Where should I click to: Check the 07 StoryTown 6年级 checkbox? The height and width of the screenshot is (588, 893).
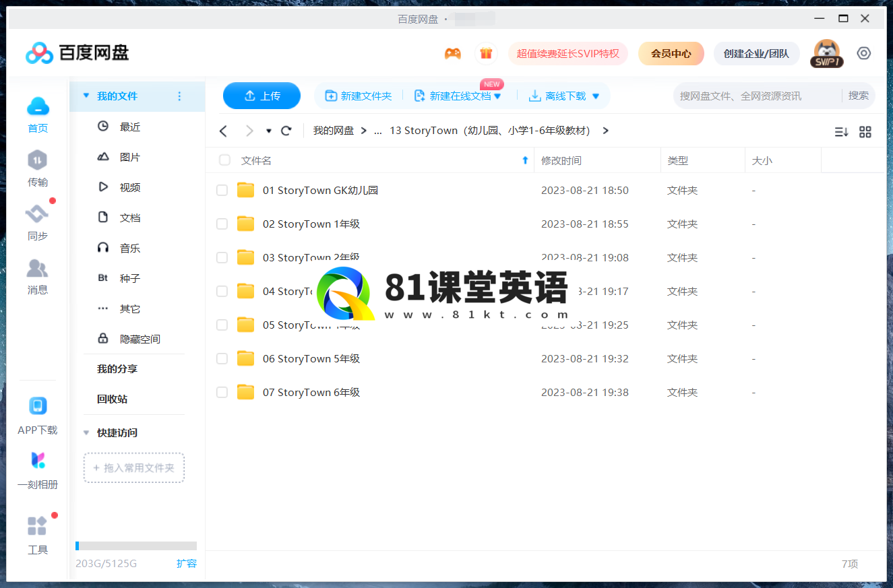click(222, 392)
